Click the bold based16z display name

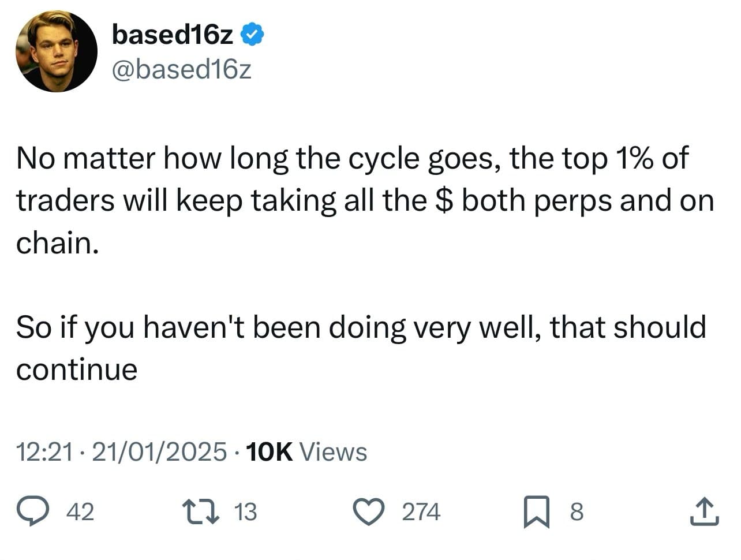(173, 35)
